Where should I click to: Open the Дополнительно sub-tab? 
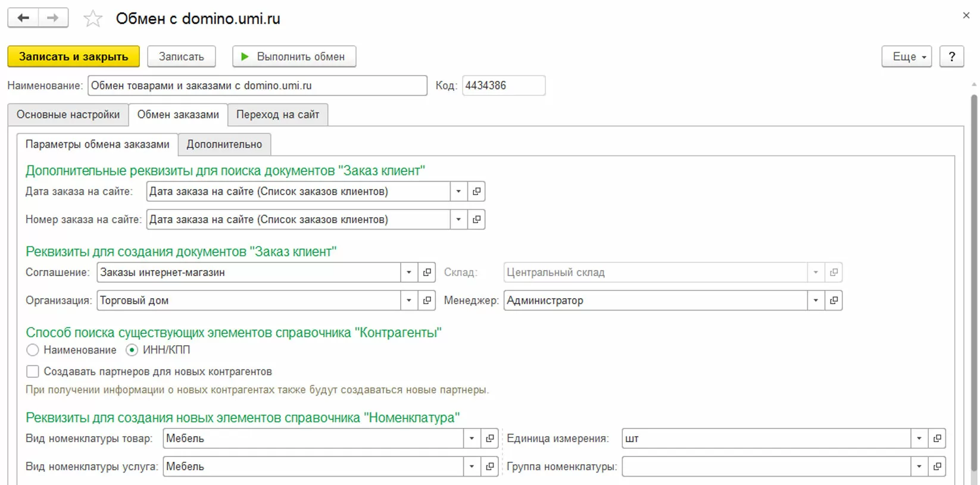tap(224, 144)
